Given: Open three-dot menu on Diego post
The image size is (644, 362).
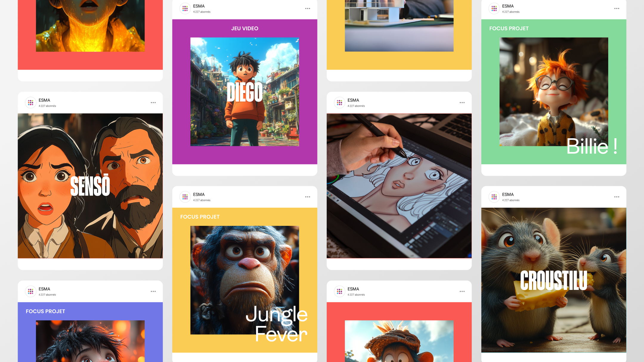Looking at the screenshot, I should (307, 8).
